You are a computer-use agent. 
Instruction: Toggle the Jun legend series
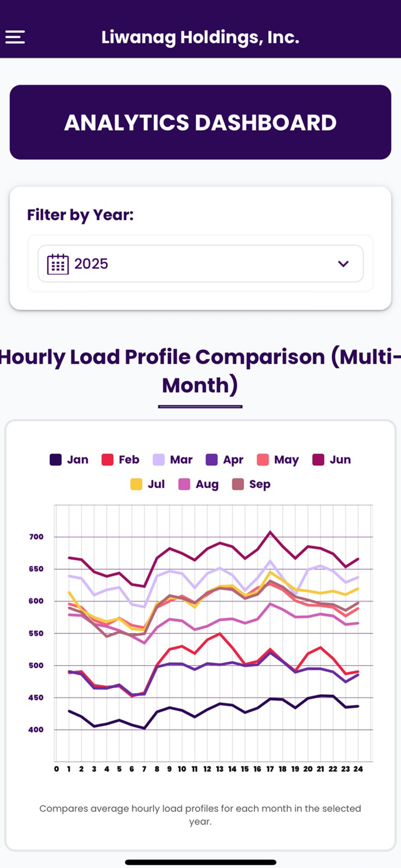[332, 460]
